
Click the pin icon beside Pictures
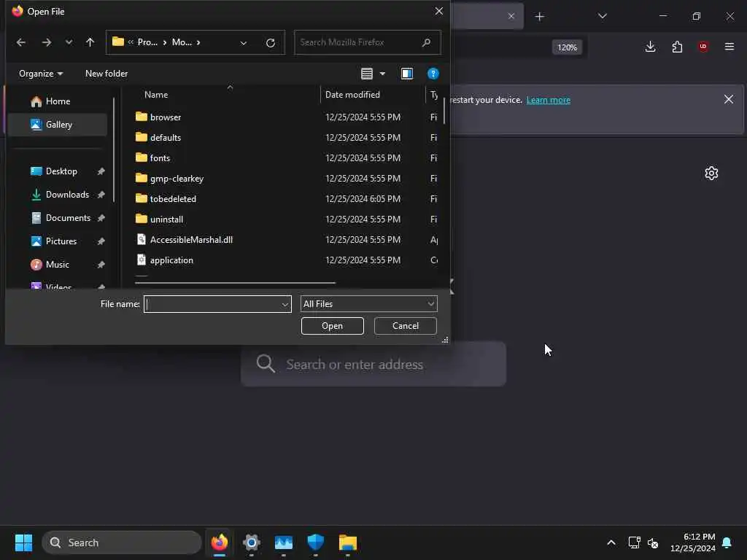tap(101, 241)
